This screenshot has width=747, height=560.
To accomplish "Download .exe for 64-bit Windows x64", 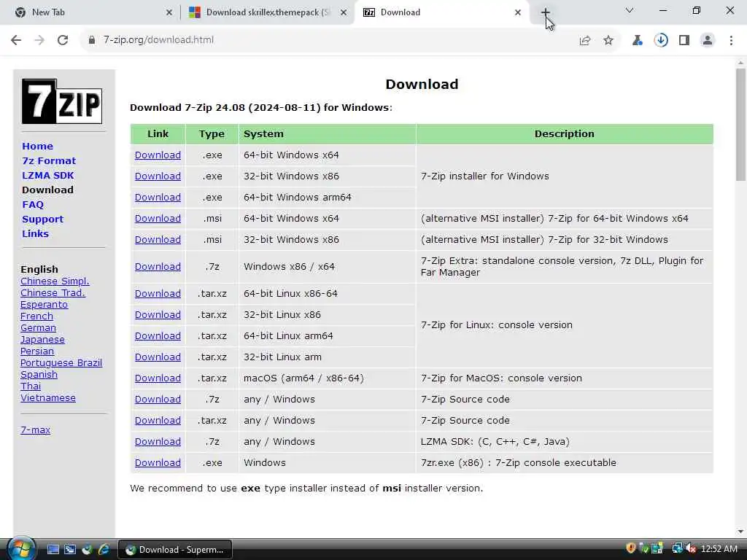I will pos(158,155).
